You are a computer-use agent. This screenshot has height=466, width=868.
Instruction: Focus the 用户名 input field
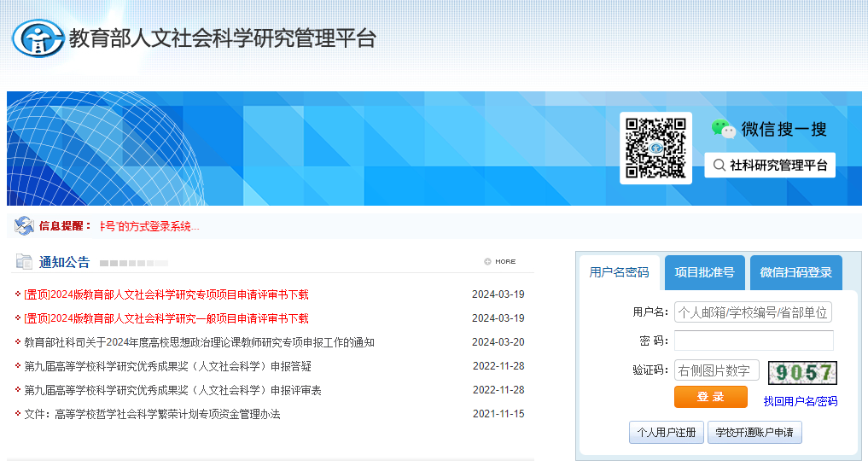tap(753, 312)
